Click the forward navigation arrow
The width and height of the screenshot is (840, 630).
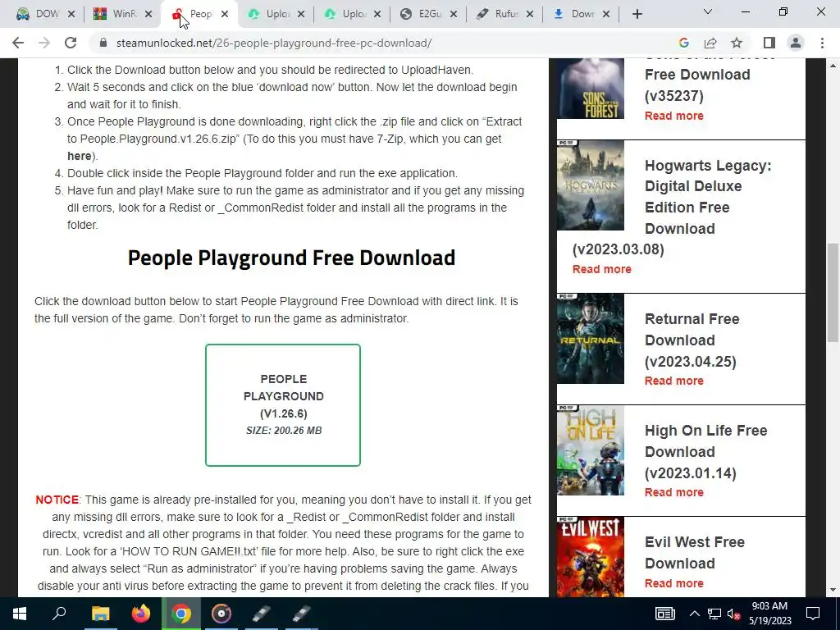44,43
